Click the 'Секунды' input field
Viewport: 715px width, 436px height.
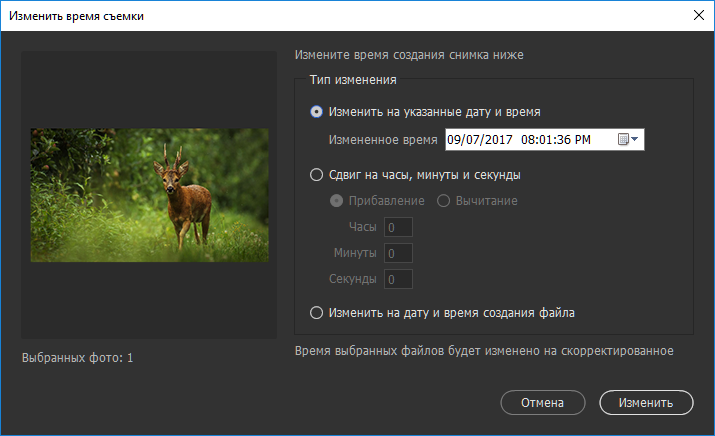coord(399,279)
